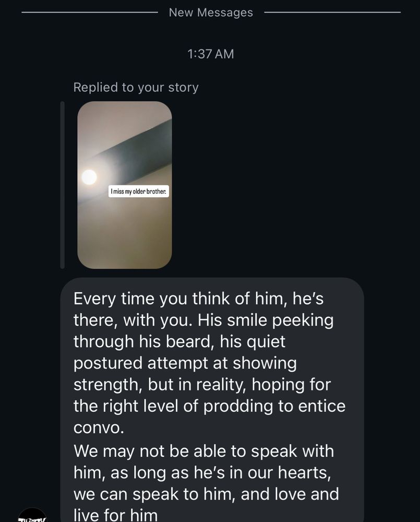Tap the right line of New Messages divider
Screen dimensions: 420x522
[x=332, y=13]
